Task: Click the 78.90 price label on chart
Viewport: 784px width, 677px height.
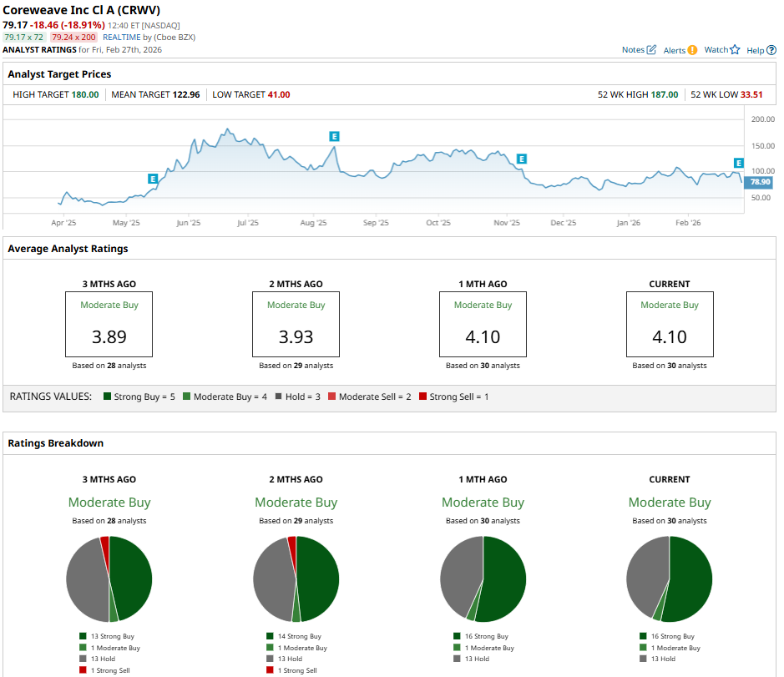Action: pyautogui.click(x=760, y=182)
